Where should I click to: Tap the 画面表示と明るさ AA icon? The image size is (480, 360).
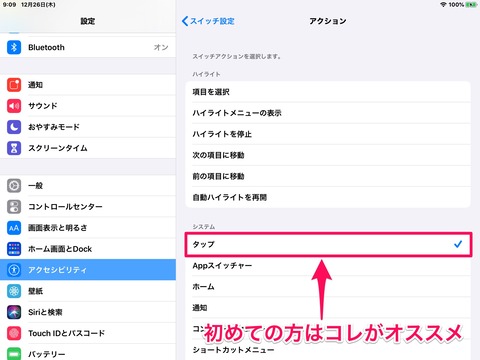coord(14,228)
